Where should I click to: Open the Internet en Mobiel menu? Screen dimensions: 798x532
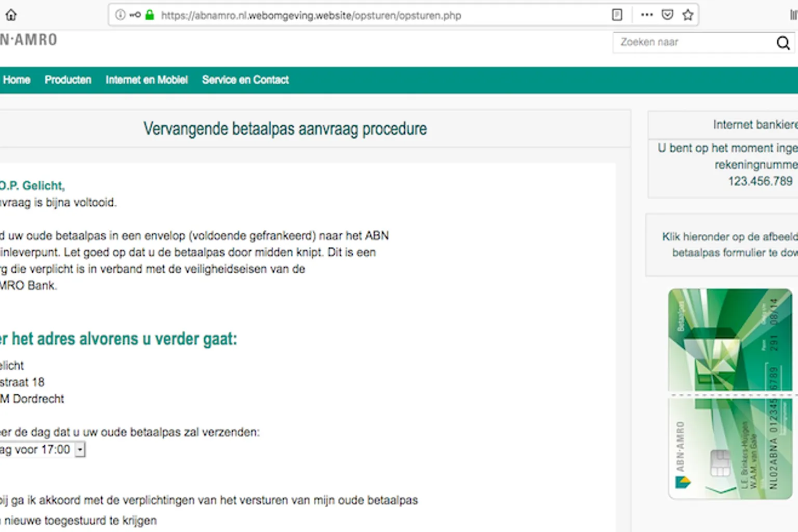pos(147,80)
